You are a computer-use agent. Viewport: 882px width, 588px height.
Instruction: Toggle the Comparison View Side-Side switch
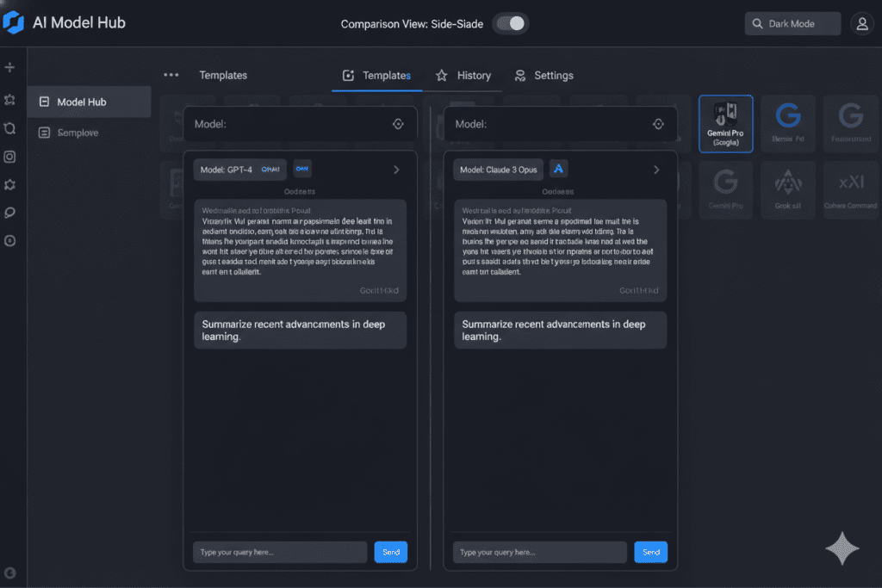510,24
